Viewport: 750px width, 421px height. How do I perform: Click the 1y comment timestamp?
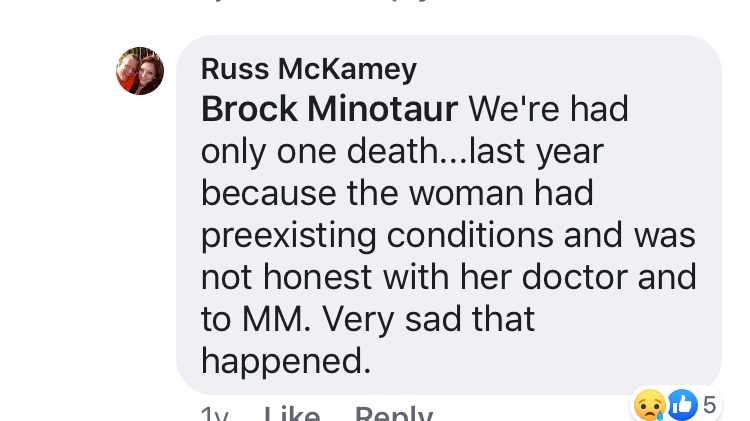pos(213,414)
